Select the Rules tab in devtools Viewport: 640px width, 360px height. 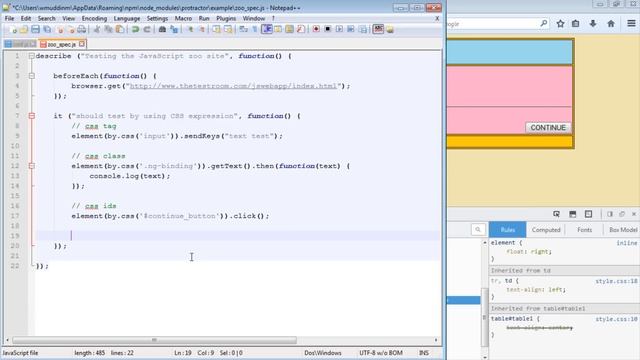point(508,230)
